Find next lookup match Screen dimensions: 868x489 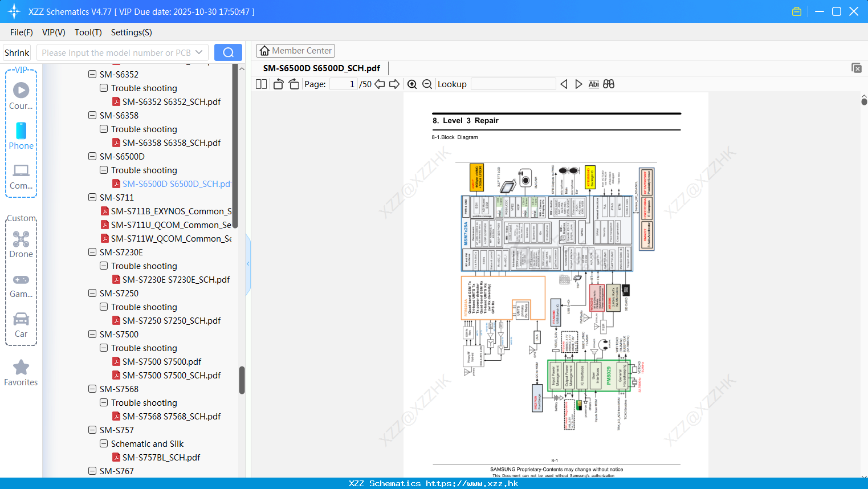click(x=578, y=84)
